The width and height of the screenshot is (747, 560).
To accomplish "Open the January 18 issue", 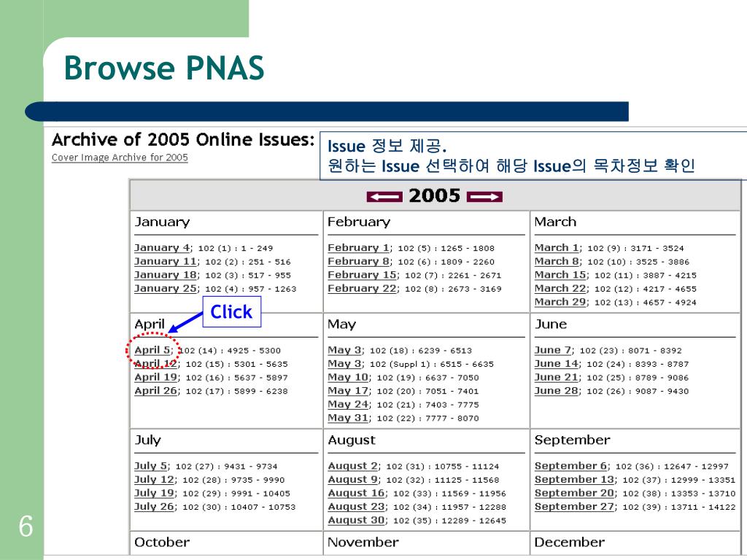I will tap(166, 275).
